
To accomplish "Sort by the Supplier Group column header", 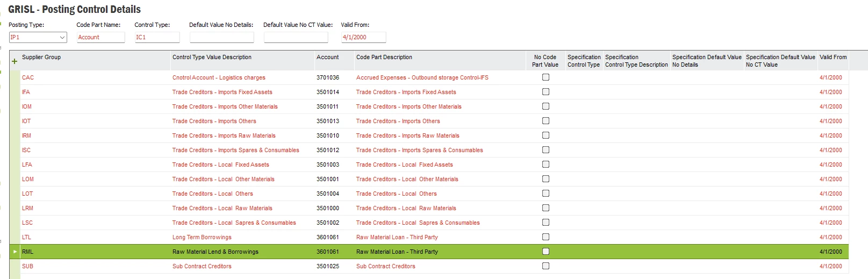I will point(41,57).
